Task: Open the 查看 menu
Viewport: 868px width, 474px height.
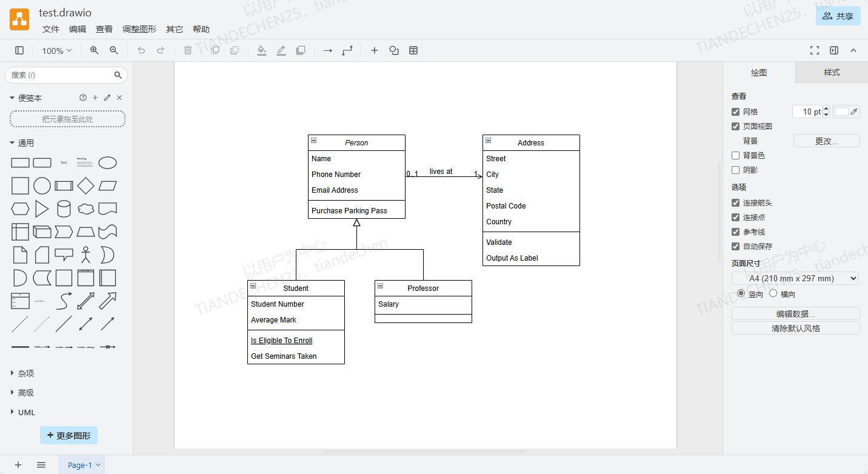Action: pos(104,29)
